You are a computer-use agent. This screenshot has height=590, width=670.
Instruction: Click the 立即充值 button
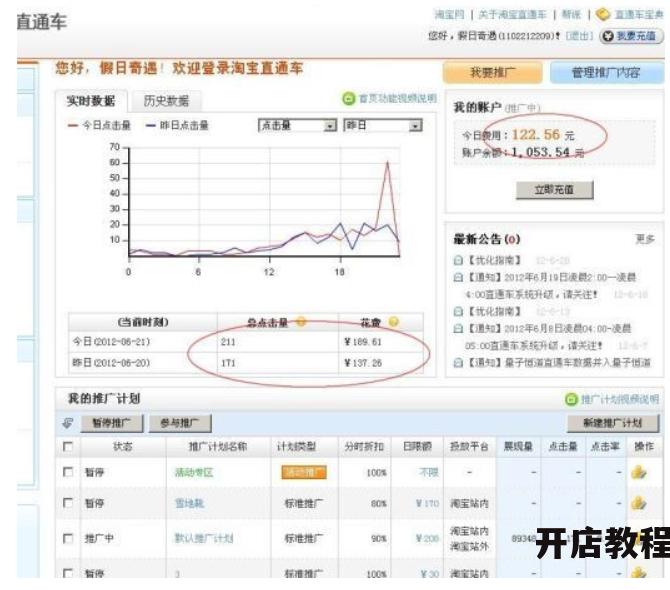click(554, 190)
